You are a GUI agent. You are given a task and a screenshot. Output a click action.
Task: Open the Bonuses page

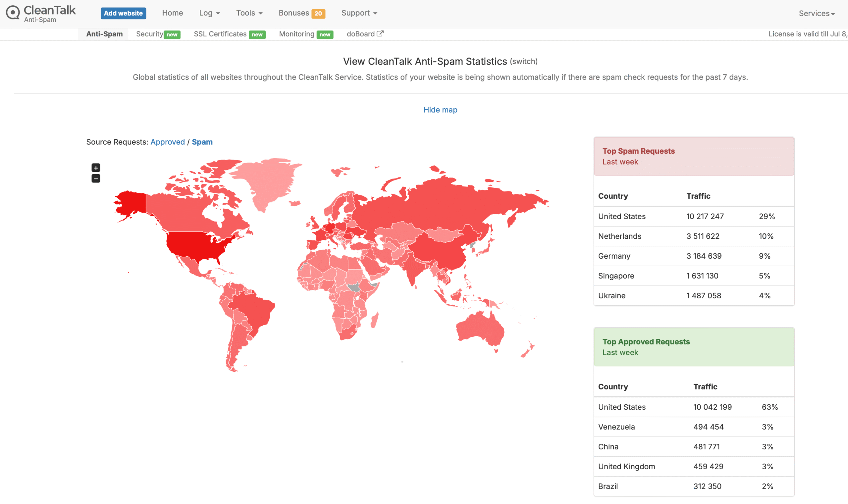(x=293, y=13)
